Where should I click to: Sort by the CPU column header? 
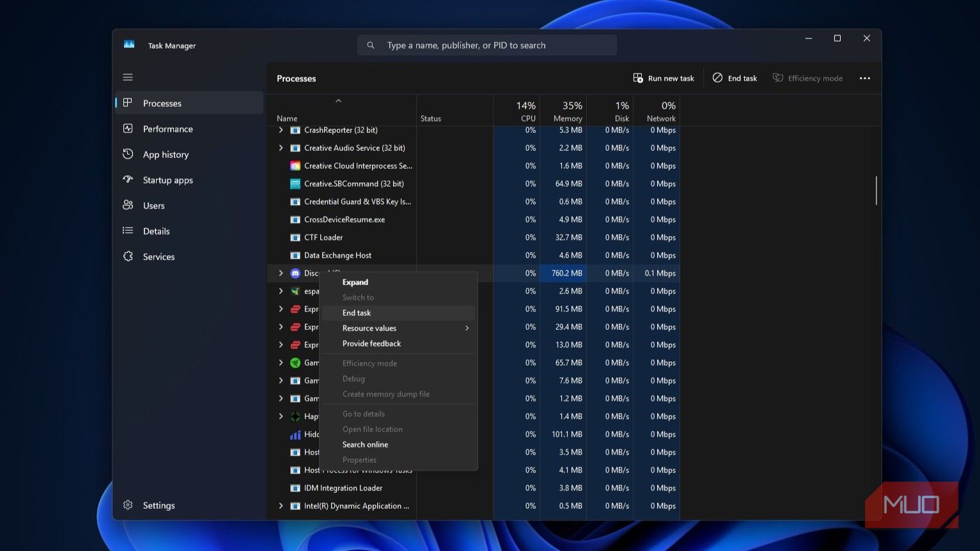(517, 110)
